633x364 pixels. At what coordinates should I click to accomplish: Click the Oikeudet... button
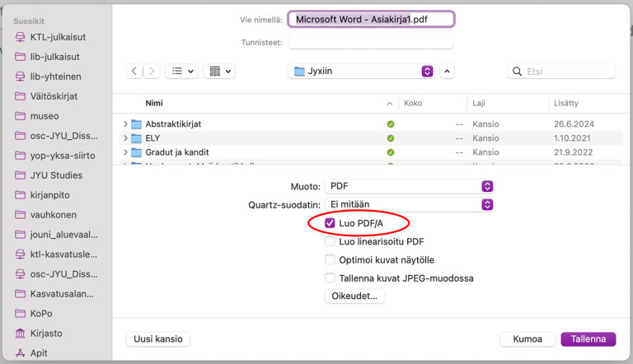tap(354, 296)
